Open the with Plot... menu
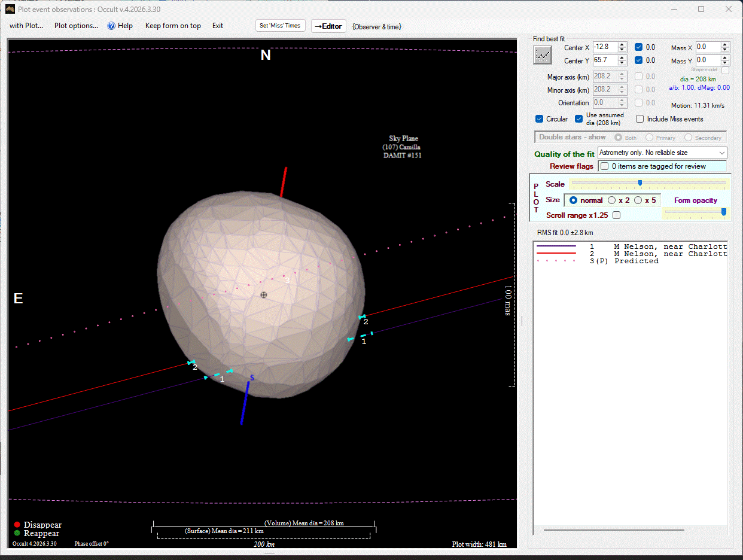This screenshot has height=560, width=743. 26,26
